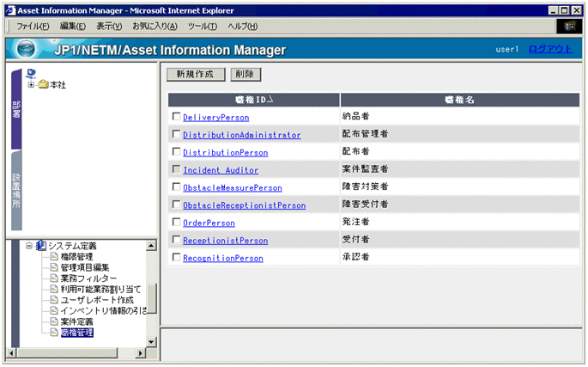Click menu tree vertical scrollbar thumb

point(151,298)
